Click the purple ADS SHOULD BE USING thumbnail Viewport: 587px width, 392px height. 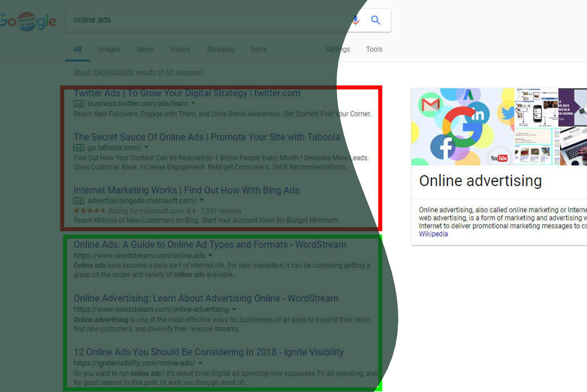573,107
